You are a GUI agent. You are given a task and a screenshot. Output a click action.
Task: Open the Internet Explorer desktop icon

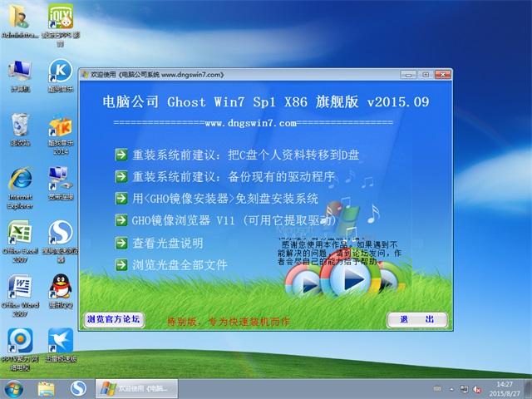pos(20,188)
